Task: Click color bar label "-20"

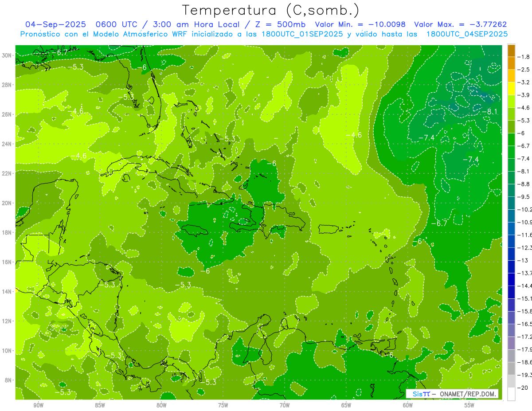Action: [x=524, y=388]
